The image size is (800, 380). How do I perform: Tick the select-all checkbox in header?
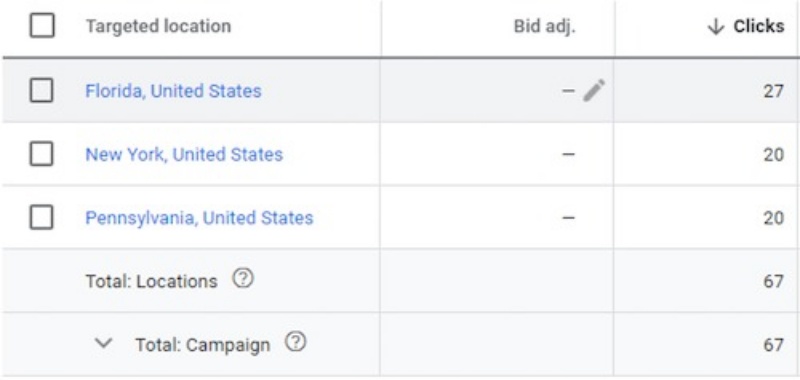[x=42, y=26]
